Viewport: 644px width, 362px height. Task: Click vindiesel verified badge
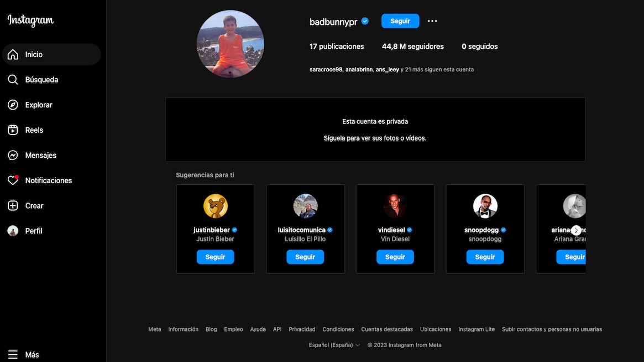click(410, 230)
